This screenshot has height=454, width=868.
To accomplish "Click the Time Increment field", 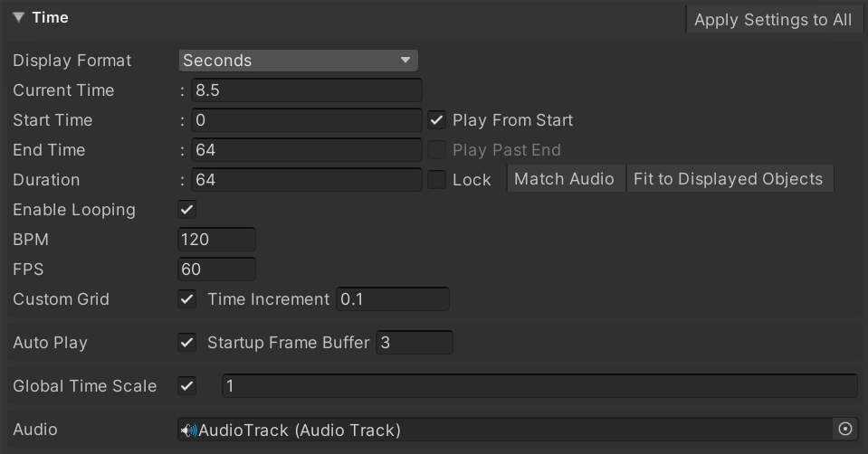I will (393, 299).
